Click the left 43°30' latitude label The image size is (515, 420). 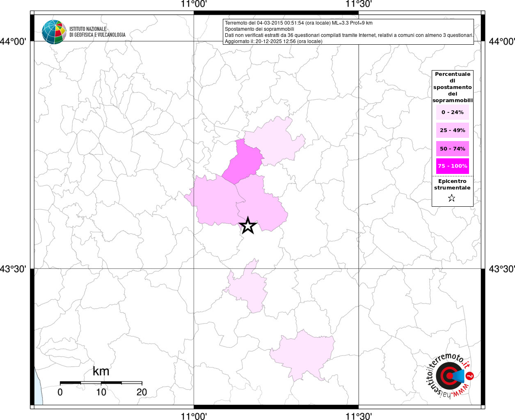pyautogui.click(x=14, y=269)
